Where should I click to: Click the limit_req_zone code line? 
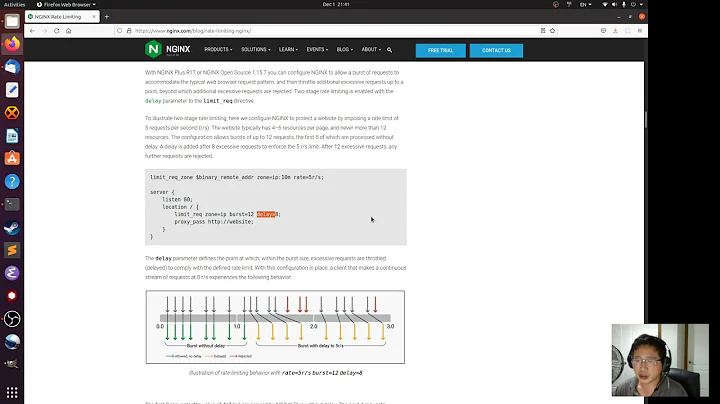tap(236, 177)
